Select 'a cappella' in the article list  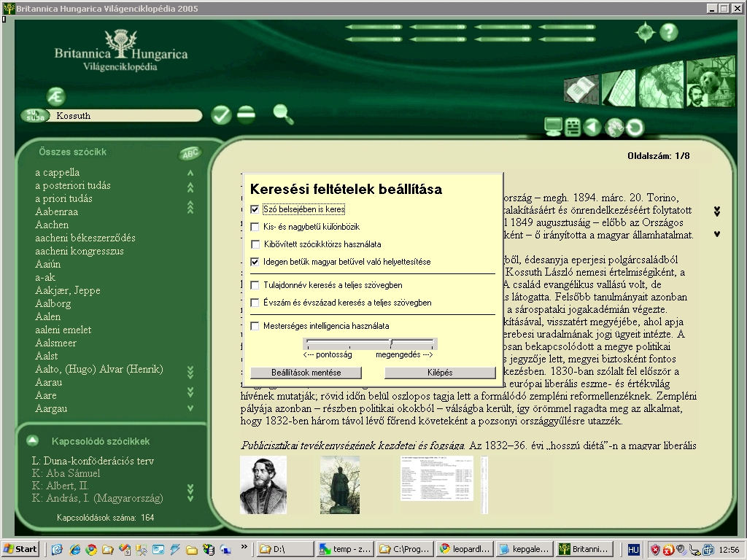click(x=57, y=172)
